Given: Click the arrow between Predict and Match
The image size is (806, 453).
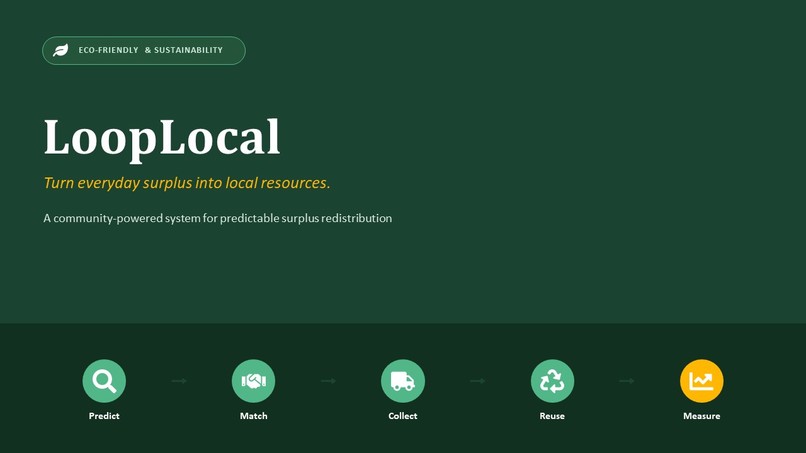Looking at the screenshot, I should coord(179,381).
